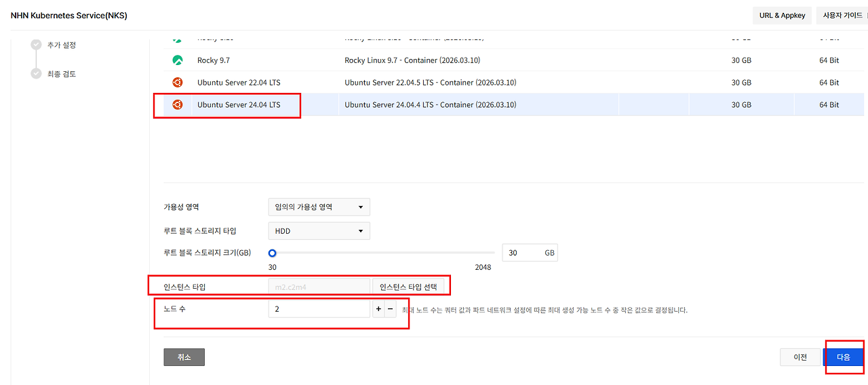Image resolution: width=868 pixels, height=385 pixels.
Task: Click 64 Bit in the Rocky 9.7 row
Action: coord(829,60)
